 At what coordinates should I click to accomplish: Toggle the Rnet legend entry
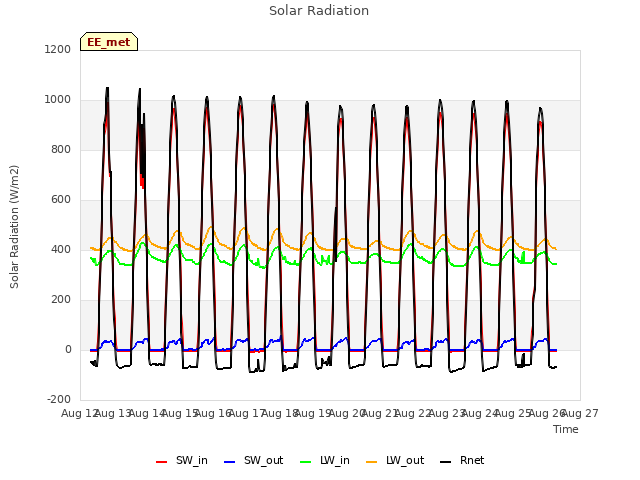(462, 461)
